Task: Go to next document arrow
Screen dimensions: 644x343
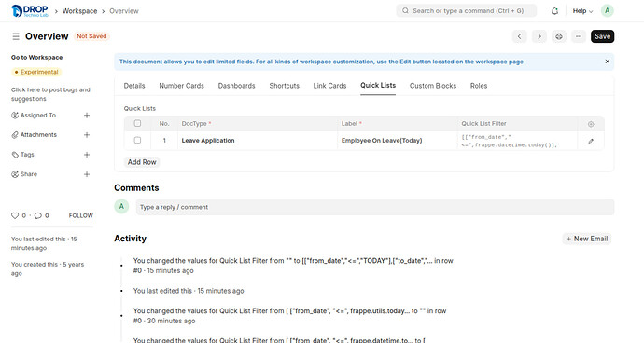Action: (x=539, y=36)
